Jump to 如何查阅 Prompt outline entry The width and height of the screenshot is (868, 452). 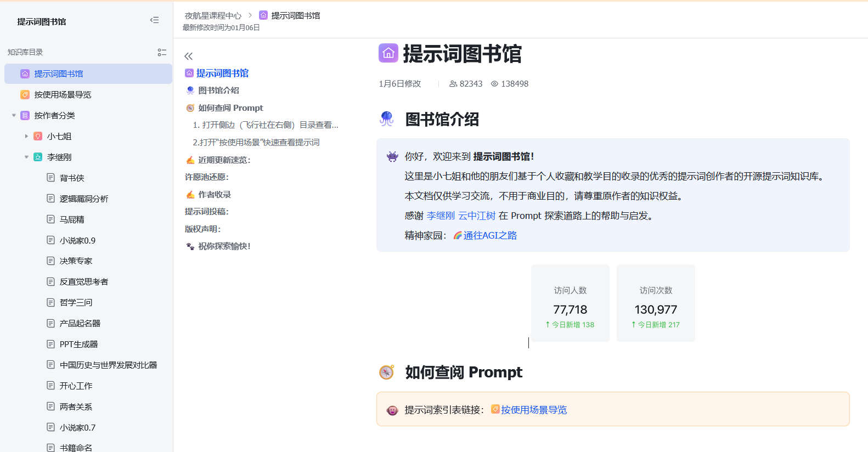point(230,108)
